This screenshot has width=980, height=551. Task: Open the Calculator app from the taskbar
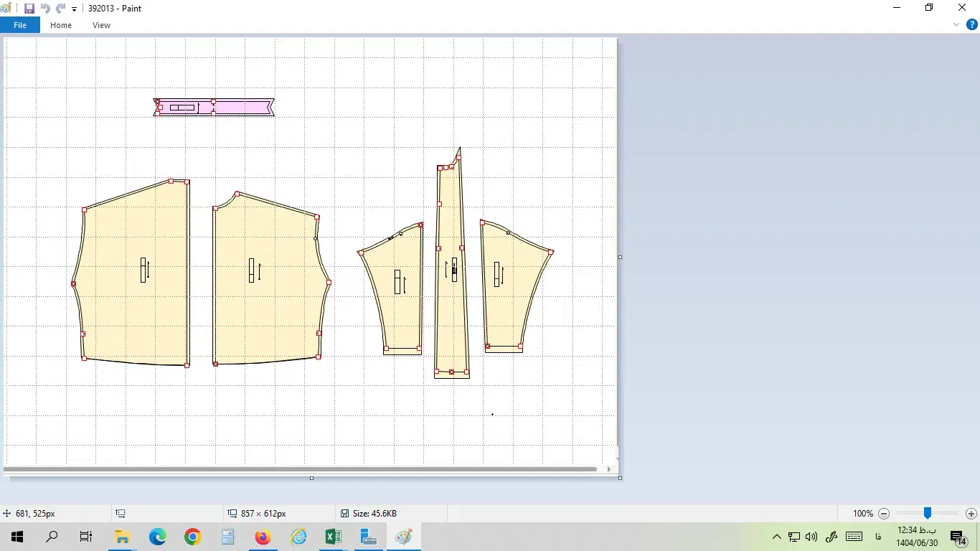click(x=228, y=537)
